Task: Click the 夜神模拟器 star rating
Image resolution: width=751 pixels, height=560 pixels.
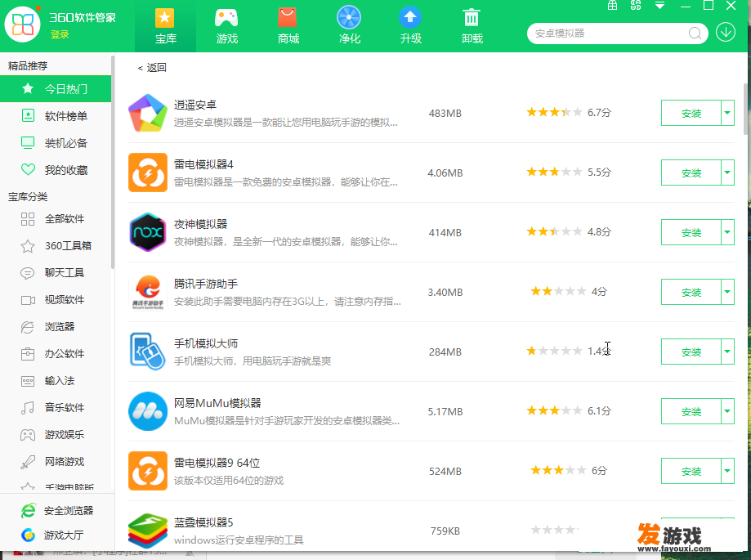Action: pyautogui.click(x=554, y=231)
